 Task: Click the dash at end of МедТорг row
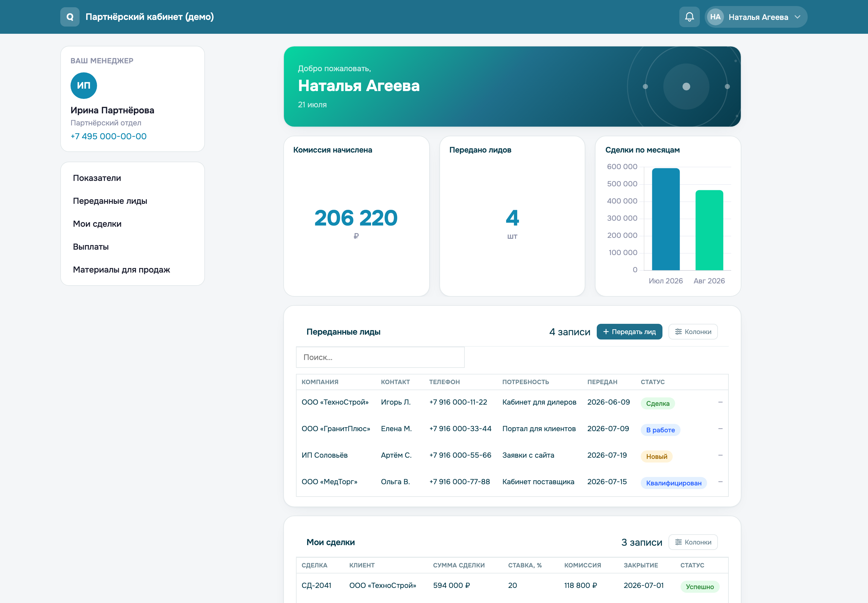[x=720, y=482]
